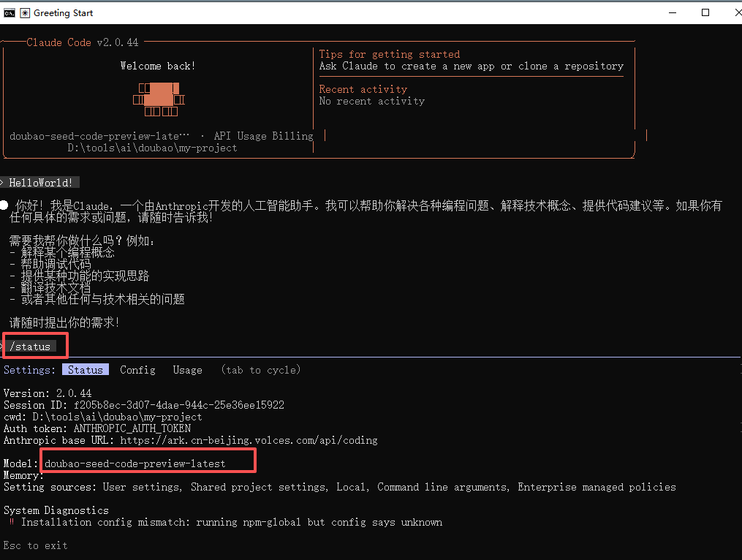Click the System Diagnostics heading
The image size is (742, 560).
(56, 510)
